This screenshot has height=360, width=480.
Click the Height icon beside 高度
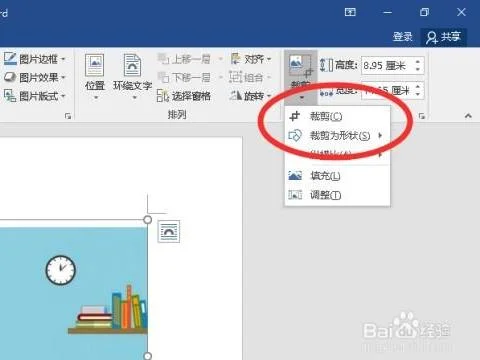click(x=326, y=65)
